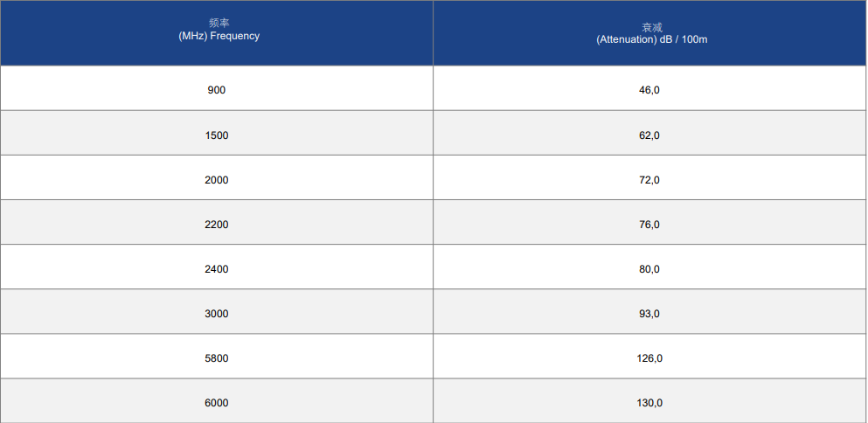The image size is (868, 423).
Task: Click the 6000 frequency cell
Action: coord(217,401)
